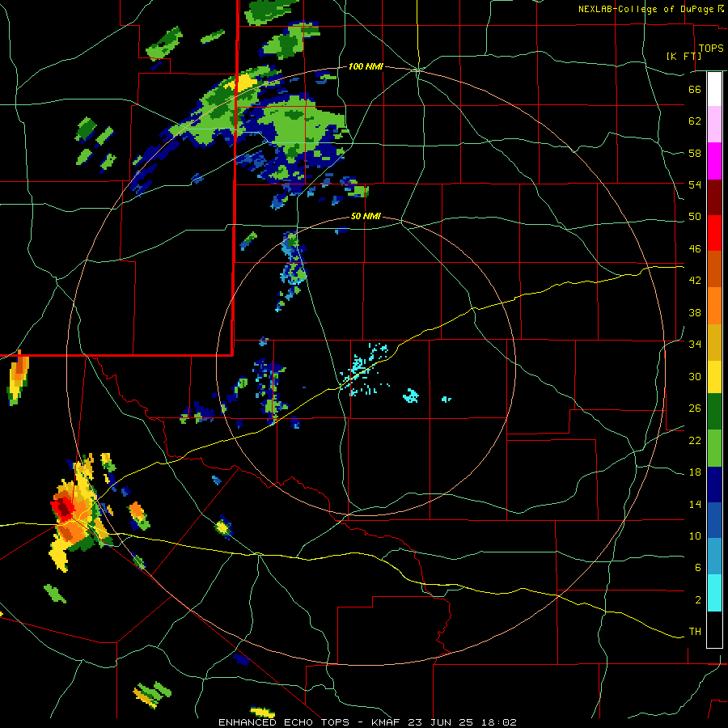Click the dark orange legend swatch
The height and width of the screenshot is (728, 728).
(714, 269)
